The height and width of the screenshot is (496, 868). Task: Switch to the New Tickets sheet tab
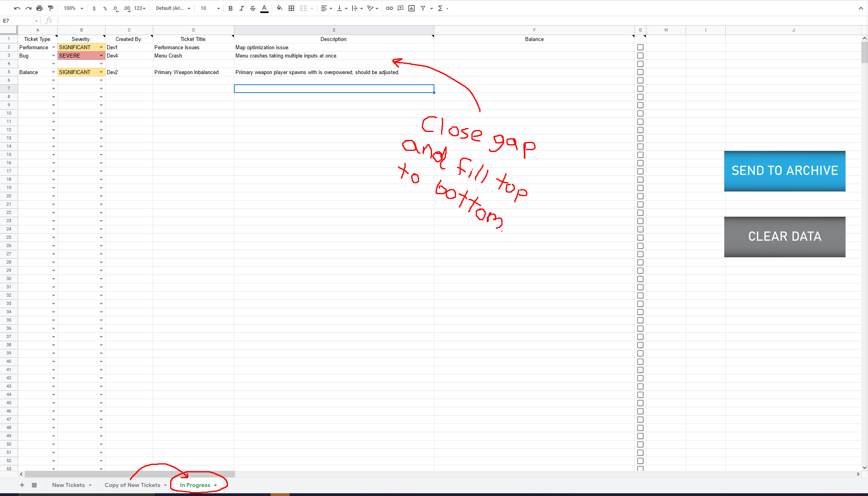pos(69,485)
